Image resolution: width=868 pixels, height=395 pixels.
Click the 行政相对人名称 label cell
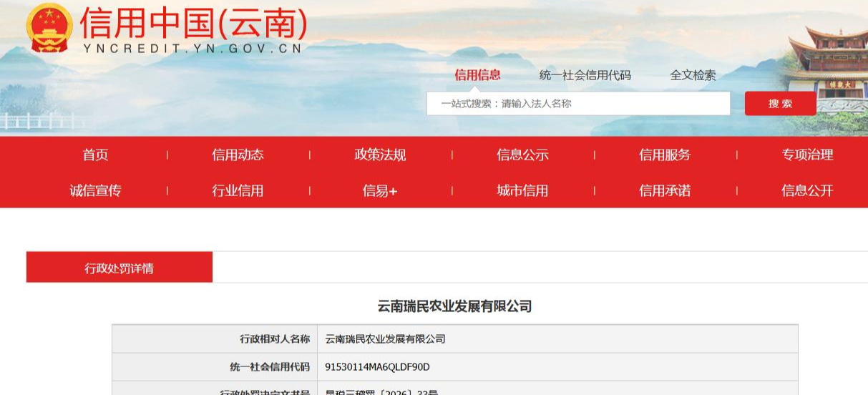(x=215, y=338)
